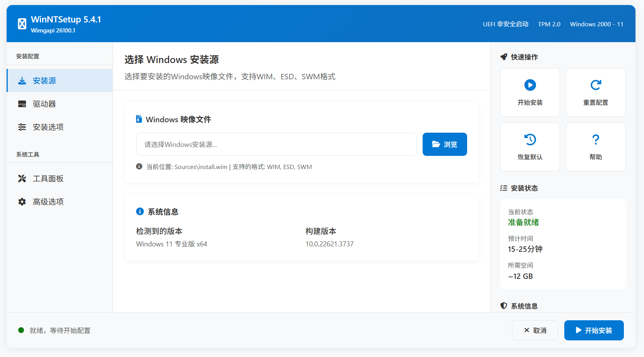The height and width of the screenshot is (357, 644).
Task: Click the "Wimgapi 26100.1" version text
Action: (x=53, y=31)
